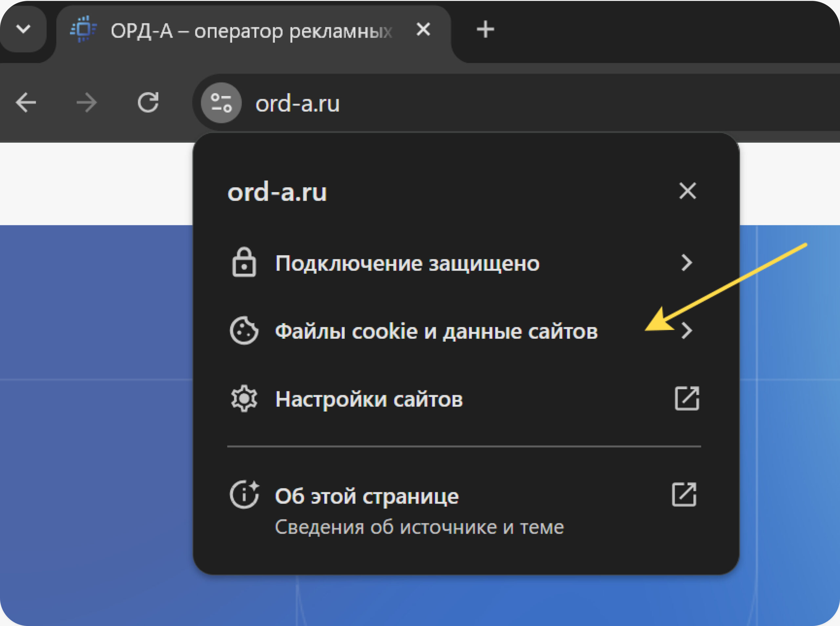Open a new browser tab
This screenshot has height=626, width=840.
click(485, 29)
